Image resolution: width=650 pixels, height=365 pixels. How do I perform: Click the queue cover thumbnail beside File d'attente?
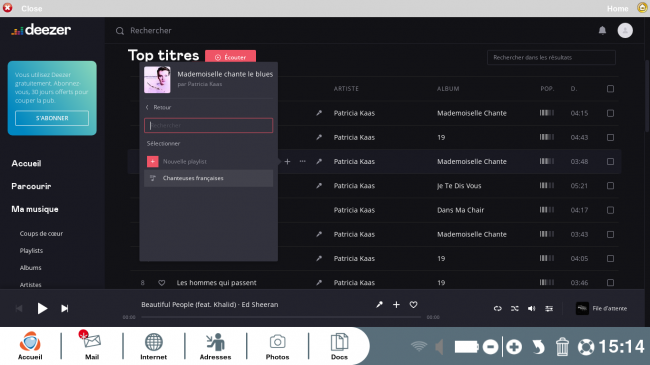tap(582, 308)
